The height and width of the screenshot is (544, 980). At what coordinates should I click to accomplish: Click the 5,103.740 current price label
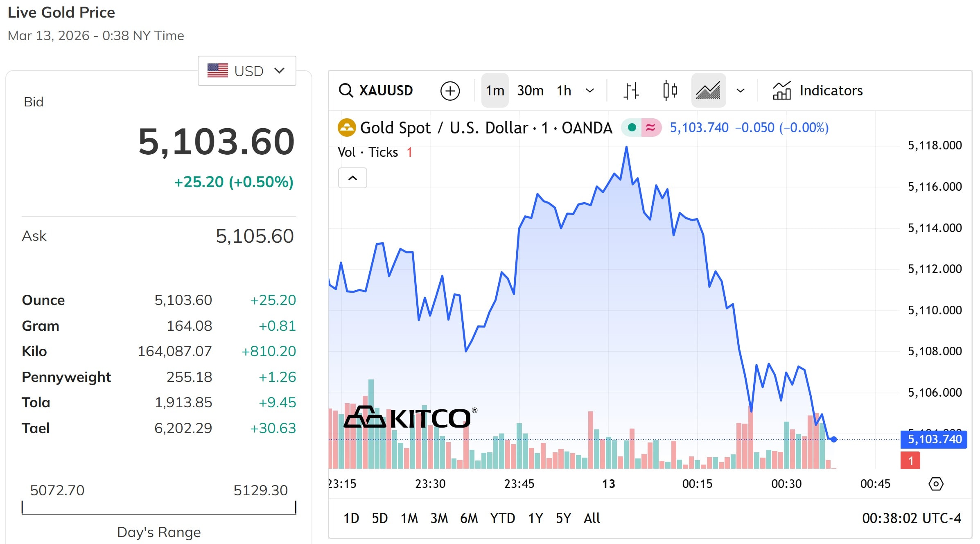click(x=933, y=439)
